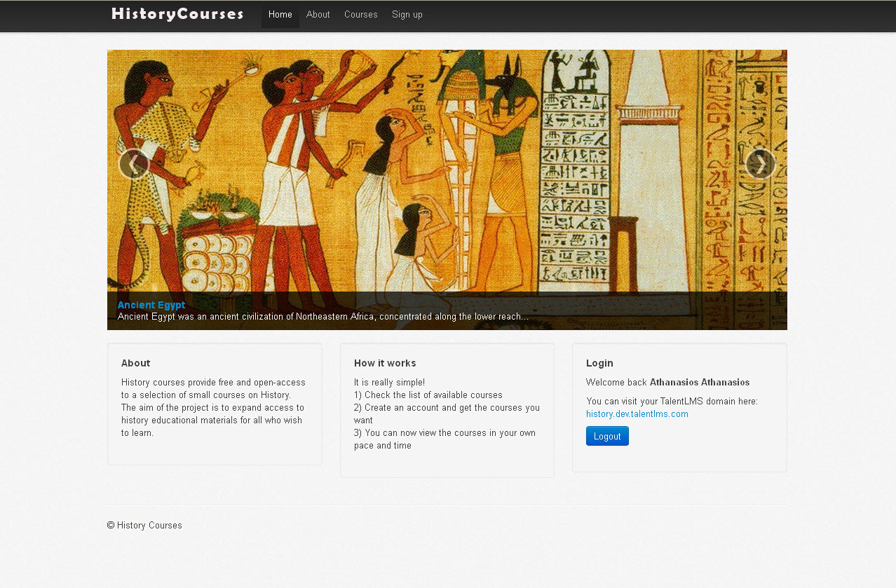This screenshot has width=896, height=588.
Task: Click the 'It is really simple!' line
Action: [x=389, y=383]
